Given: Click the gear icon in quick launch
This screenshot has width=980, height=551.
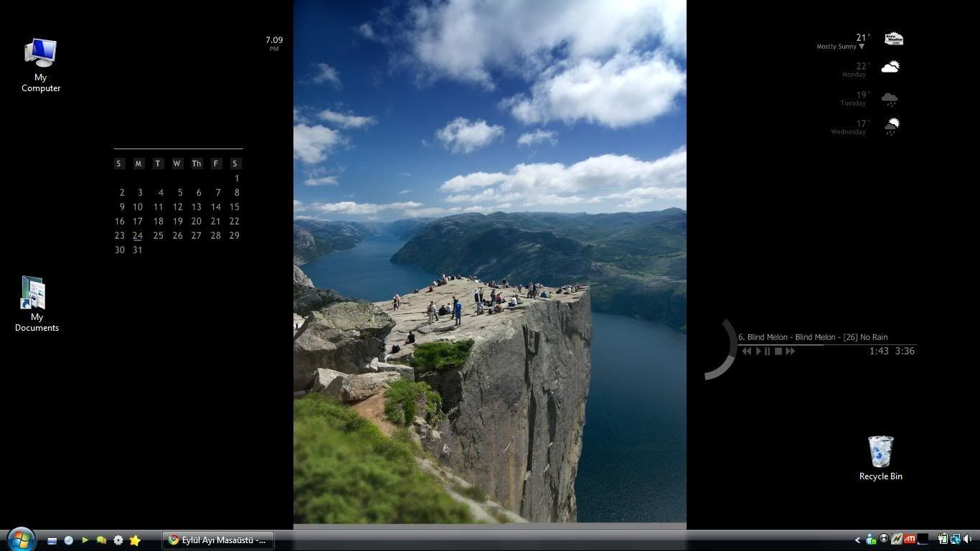Looking at the screenshot, I should pyautogui.click(x=118, y=540).
